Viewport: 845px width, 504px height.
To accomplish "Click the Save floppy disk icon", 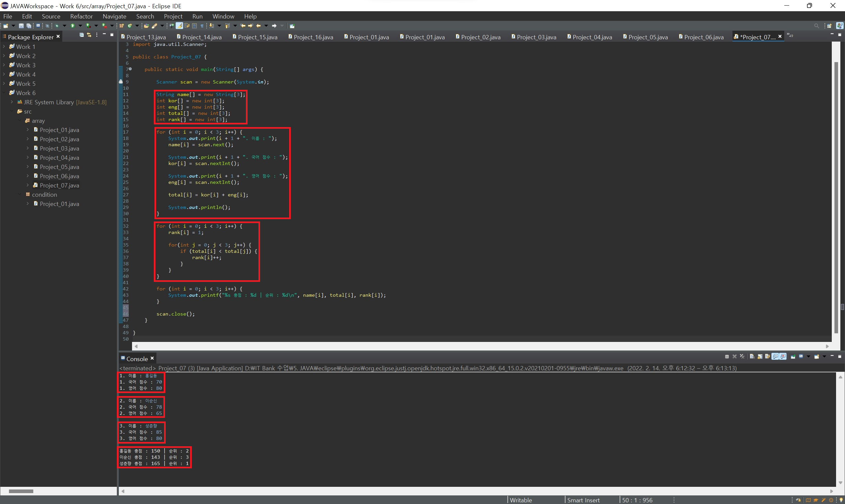I will 21,26.
